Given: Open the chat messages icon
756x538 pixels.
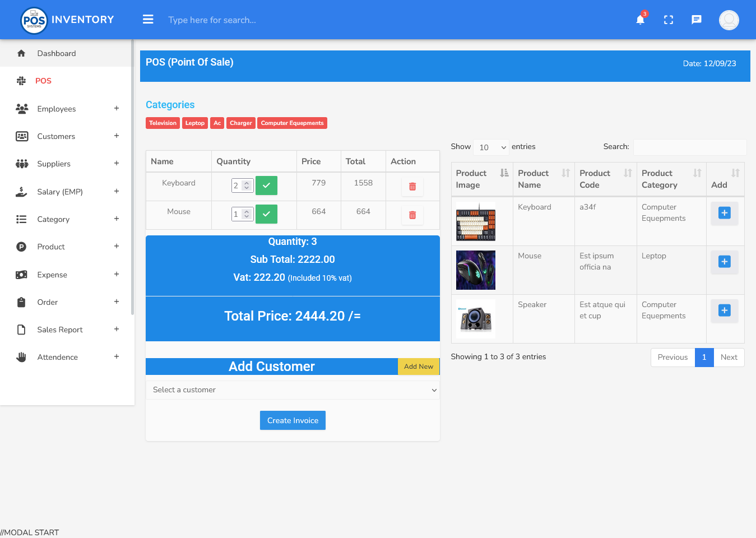Looking at the screenshot, I should coord(696,20).
